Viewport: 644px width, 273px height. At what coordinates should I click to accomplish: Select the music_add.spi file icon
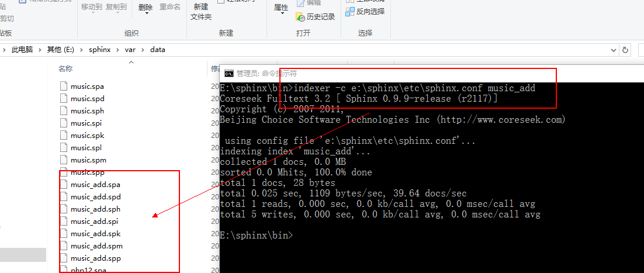(x=64, y=222)
